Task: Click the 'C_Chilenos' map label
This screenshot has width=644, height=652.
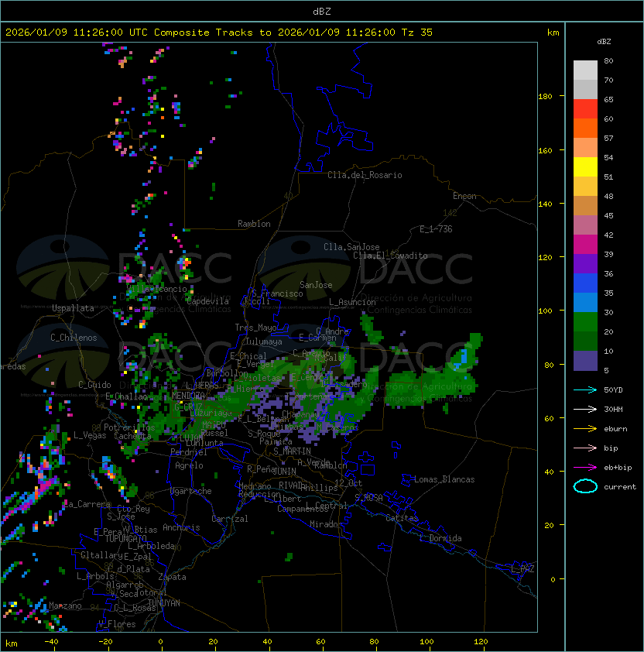Action: point(74,338)
